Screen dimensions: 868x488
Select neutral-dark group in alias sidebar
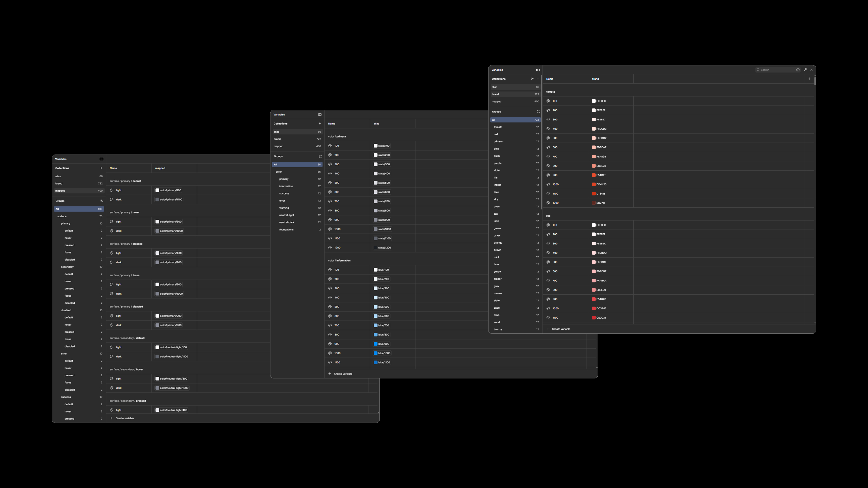297,222
